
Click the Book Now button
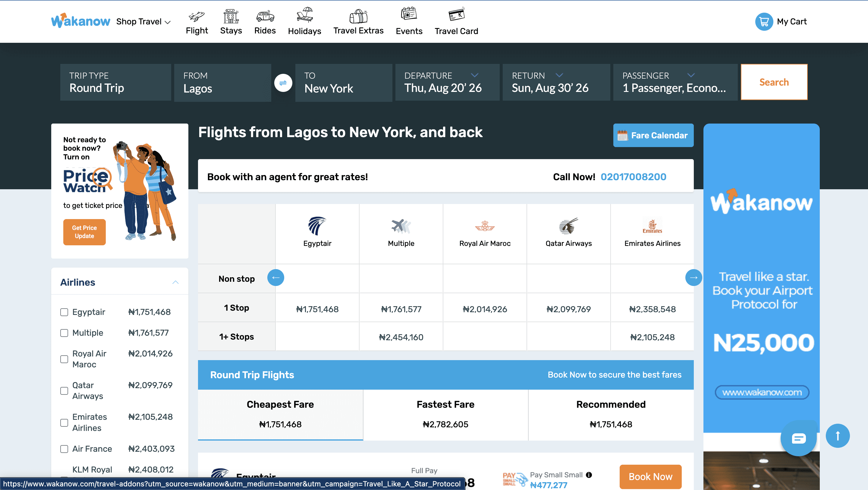click(650, 476)
